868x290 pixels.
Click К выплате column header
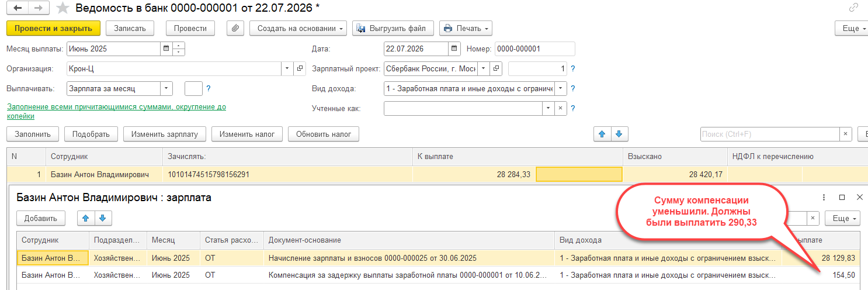[518, 157]
